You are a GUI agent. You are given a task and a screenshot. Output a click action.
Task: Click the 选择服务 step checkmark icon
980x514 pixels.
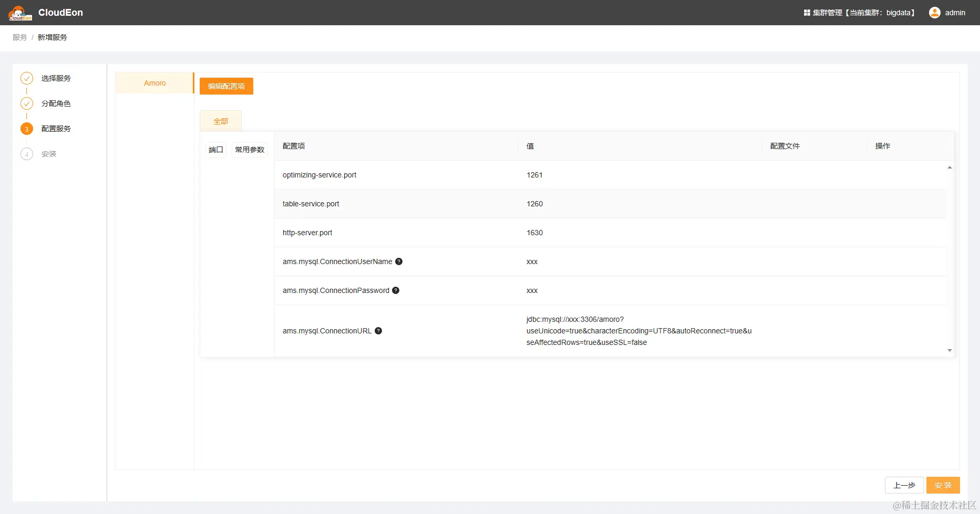coord(27,78)
